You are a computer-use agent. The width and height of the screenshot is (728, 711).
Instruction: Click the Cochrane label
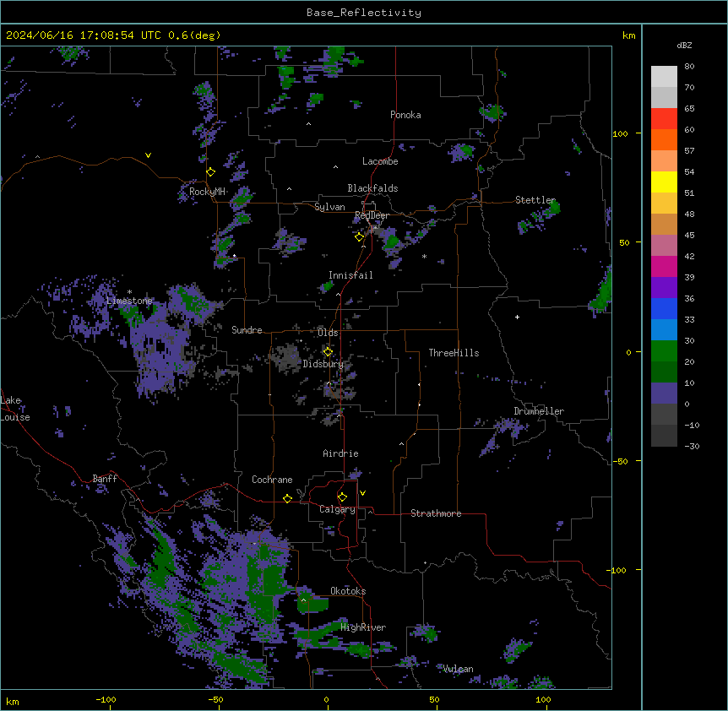click(x=272, y=480)
